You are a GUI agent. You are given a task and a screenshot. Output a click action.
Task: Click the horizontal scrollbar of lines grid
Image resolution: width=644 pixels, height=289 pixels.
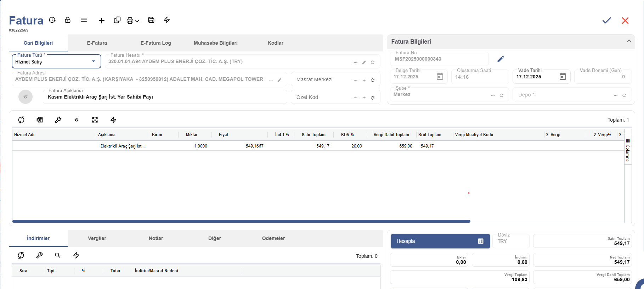click(x=241, y=221)
